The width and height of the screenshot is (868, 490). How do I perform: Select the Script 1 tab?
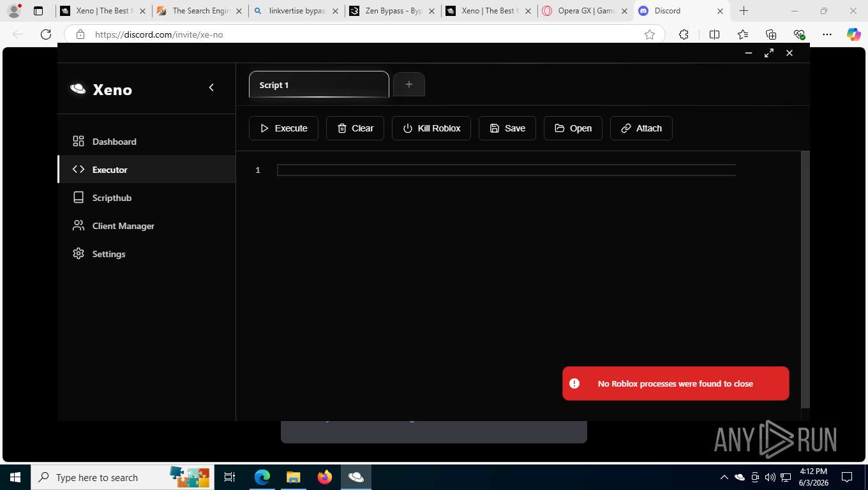click(x=319, y=84)
